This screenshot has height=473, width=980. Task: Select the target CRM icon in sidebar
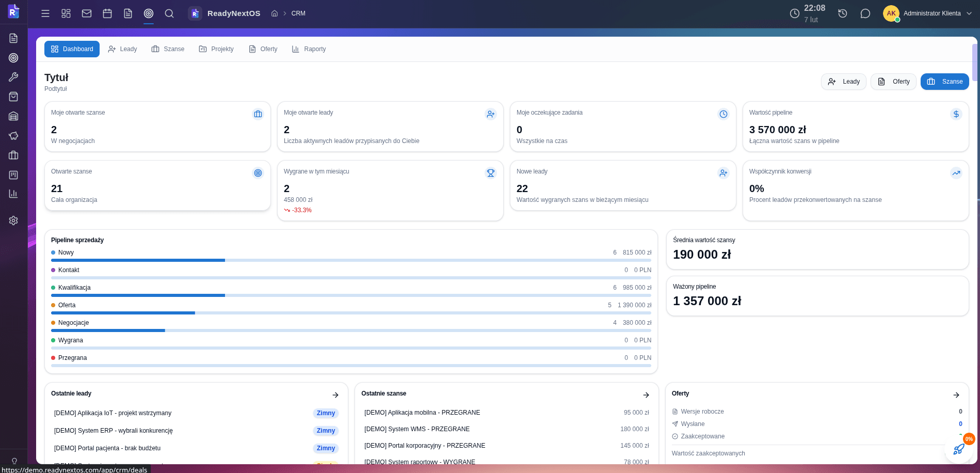click(x=13, y=58)
